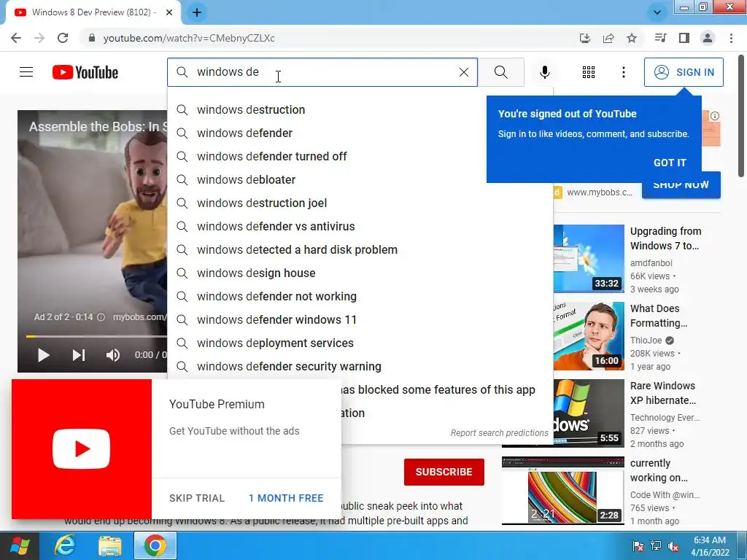Dismiss sign-out notice with GOT IT
Viewport: 747px width, 560px height.
(x=670, y=163)
